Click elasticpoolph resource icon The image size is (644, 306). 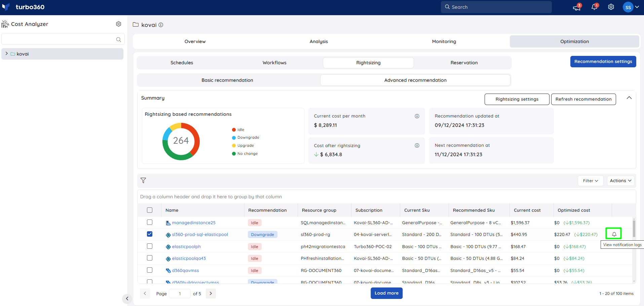(x=168, y=247)
